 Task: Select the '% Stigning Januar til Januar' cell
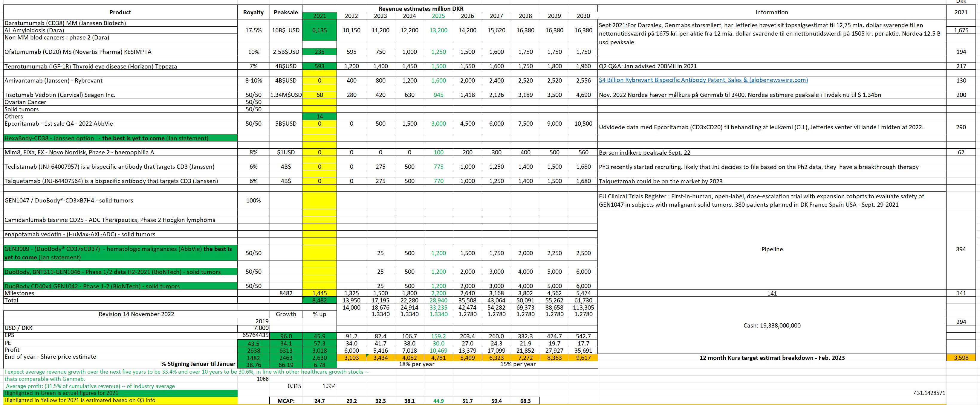click(120, 364)
